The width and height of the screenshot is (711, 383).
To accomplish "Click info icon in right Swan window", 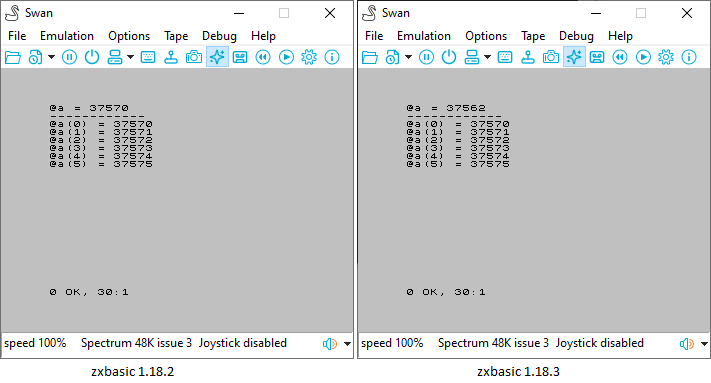I will coord(689,57).
